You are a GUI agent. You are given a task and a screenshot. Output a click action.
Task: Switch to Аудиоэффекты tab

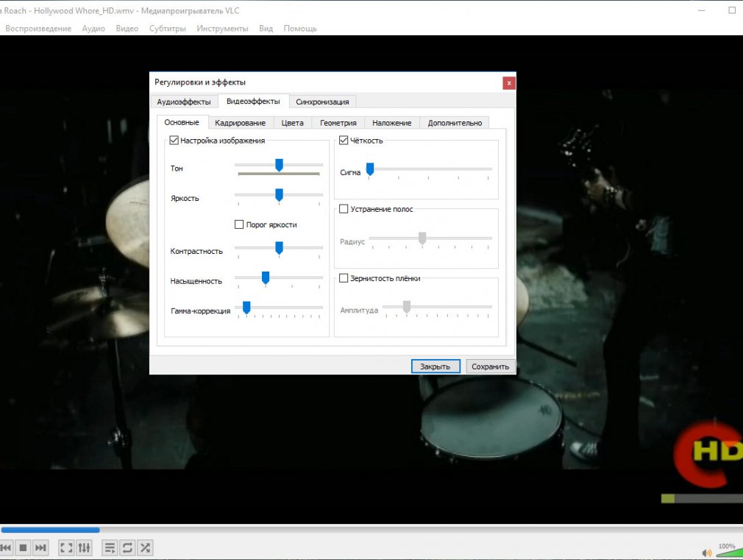tap(184, 102)
